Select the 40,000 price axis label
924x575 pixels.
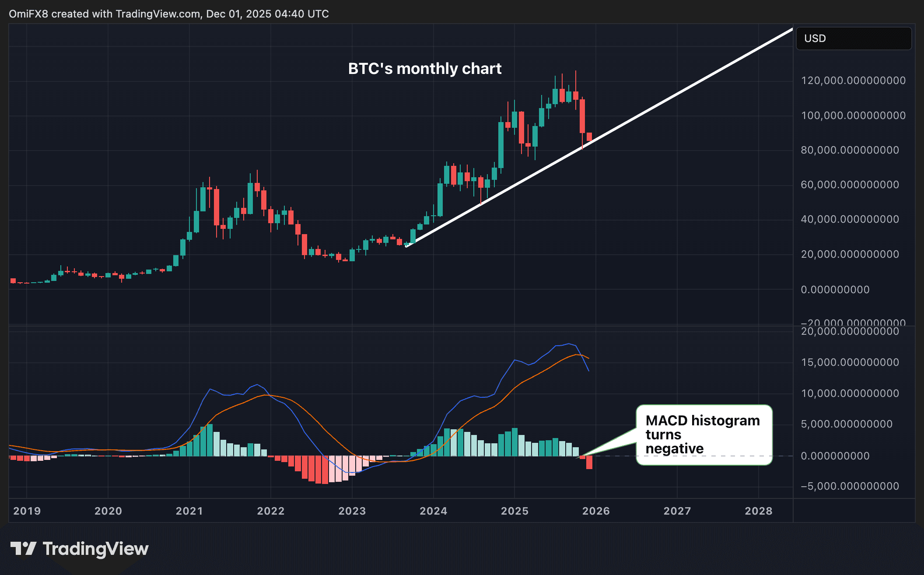coord(850,219)
